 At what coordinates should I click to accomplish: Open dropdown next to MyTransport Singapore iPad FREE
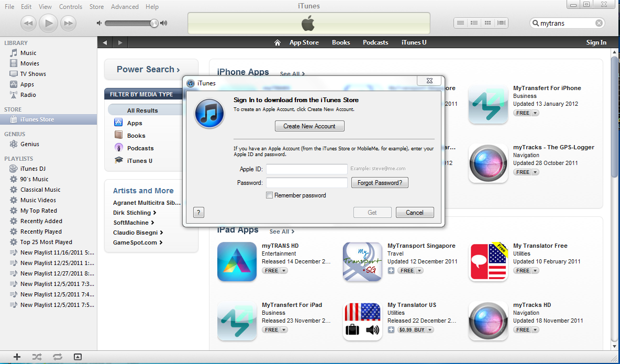point(419,271)
